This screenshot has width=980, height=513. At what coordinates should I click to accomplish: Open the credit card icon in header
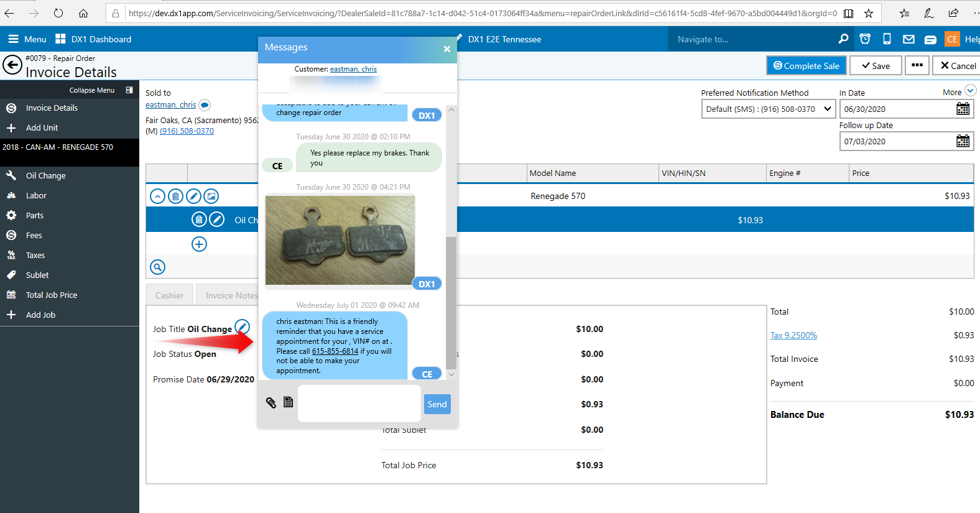point(930,40)
